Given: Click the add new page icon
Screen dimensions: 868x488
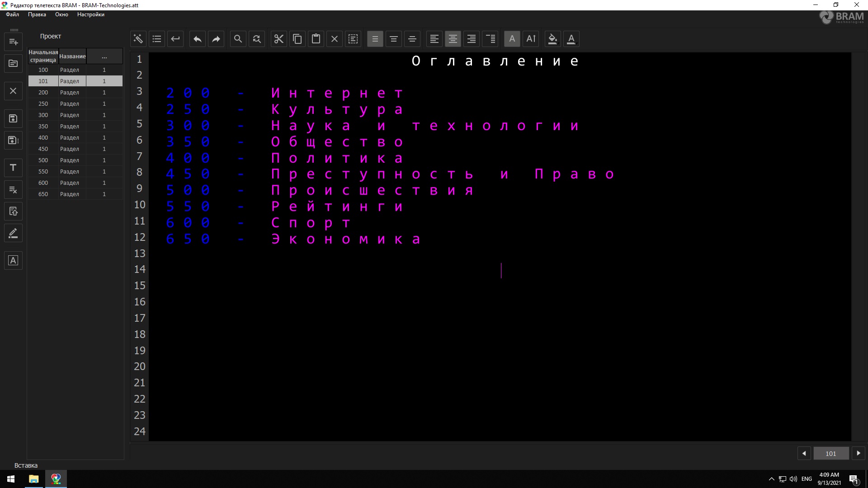Looking at the screenshot, I should [x=13, y=41].
